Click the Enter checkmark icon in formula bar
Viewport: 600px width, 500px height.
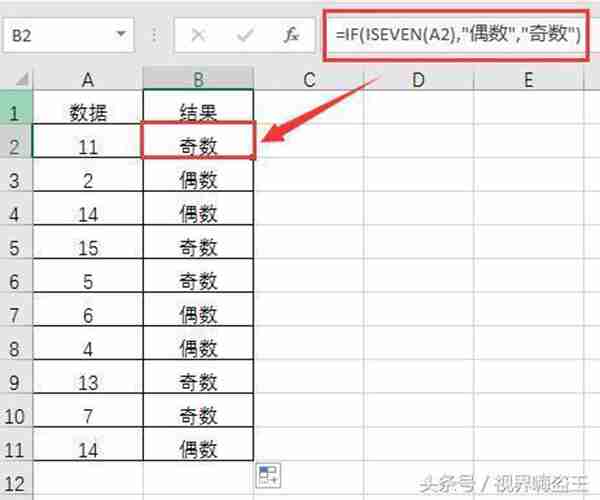(x=245, y=36)
